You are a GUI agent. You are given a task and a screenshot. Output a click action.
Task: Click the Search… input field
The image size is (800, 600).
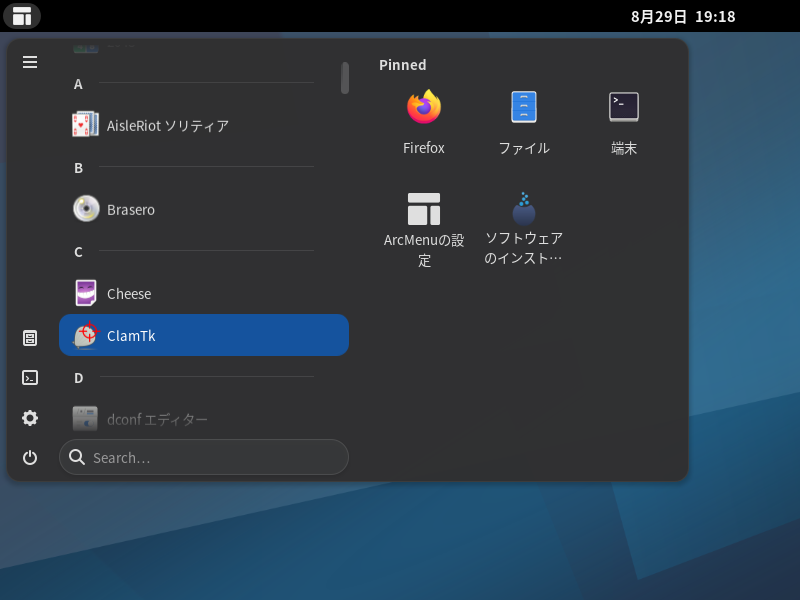204,457
